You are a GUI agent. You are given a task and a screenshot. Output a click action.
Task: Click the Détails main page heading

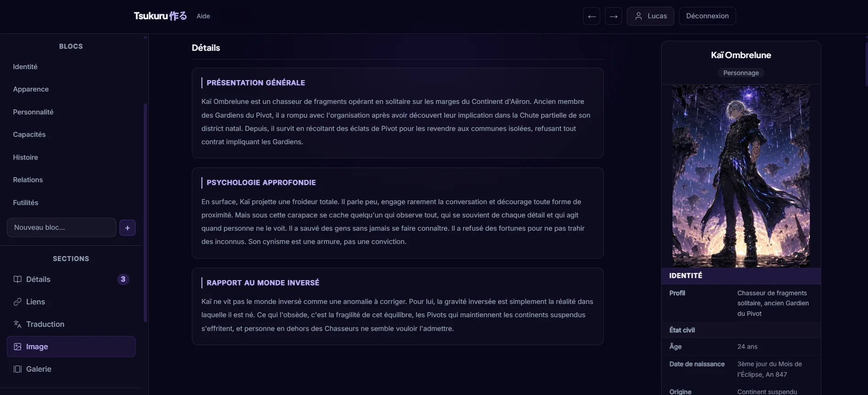point(206,48)
